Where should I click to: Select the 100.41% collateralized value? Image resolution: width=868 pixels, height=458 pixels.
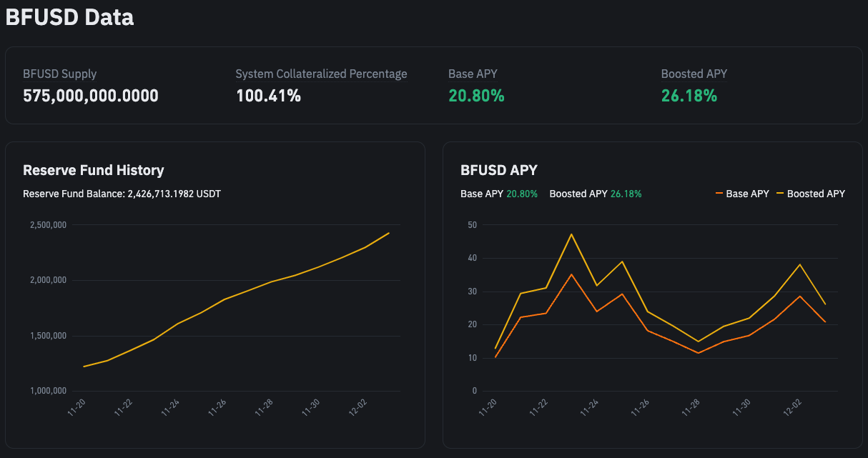pyautogui.click(x=268, y=96)
